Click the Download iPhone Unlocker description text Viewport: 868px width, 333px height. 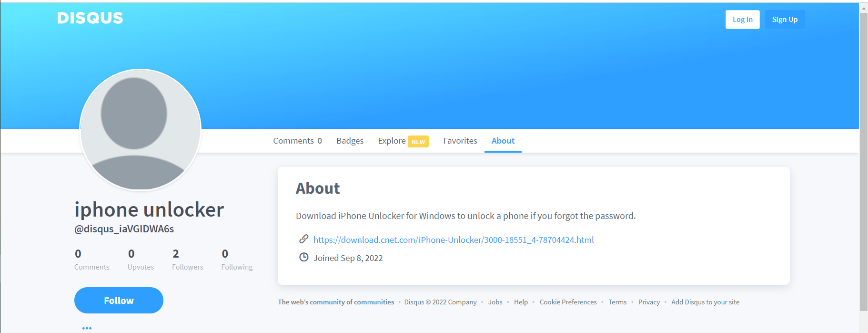tap(465, 216)
